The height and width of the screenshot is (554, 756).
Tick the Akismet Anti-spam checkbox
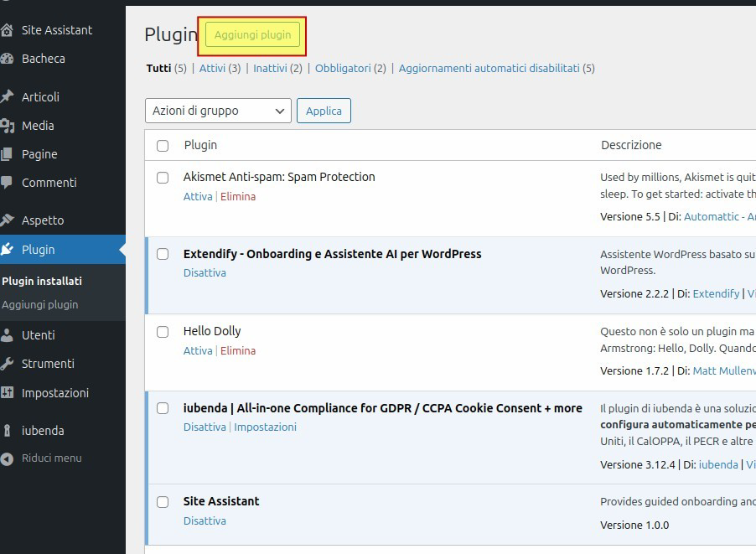[163, 178]
